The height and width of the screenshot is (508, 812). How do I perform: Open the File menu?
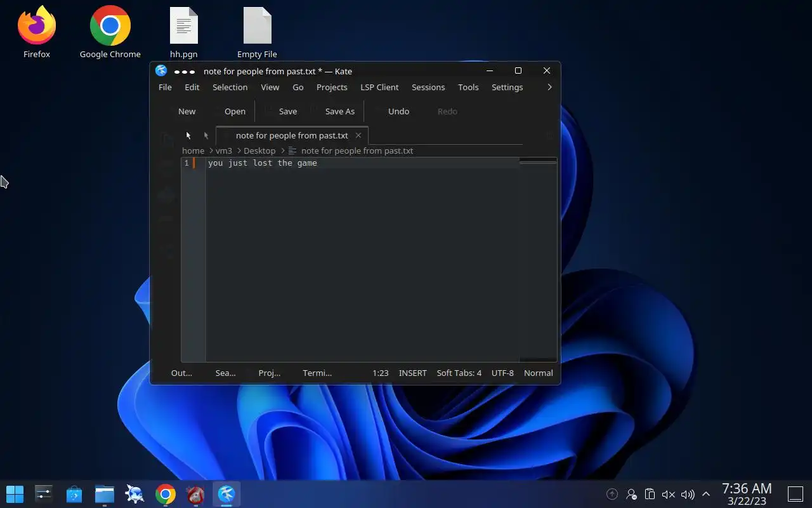pyautogui.click(x=165, y=87)
